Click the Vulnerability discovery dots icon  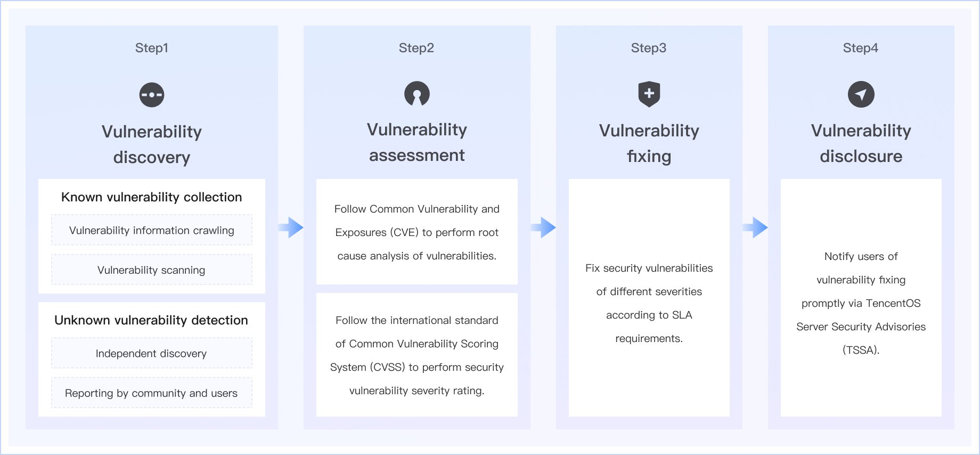(x=152, y=95)
